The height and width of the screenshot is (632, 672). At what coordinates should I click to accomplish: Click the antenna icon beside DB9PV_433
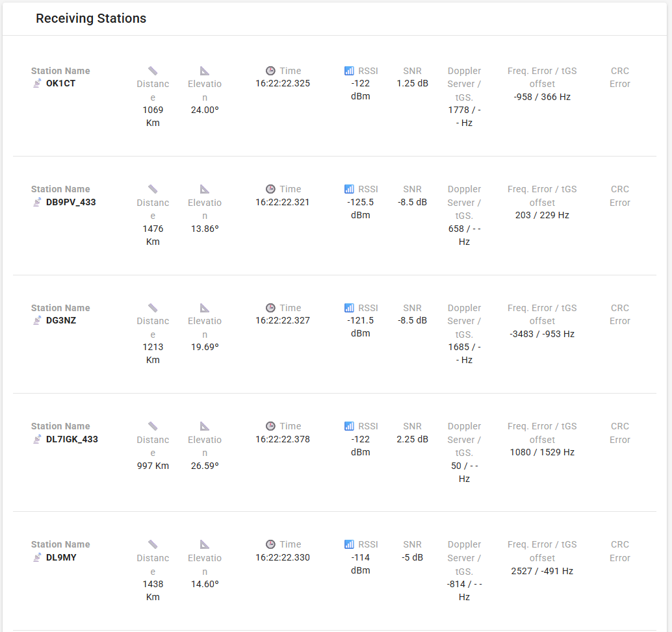(38, 202)
